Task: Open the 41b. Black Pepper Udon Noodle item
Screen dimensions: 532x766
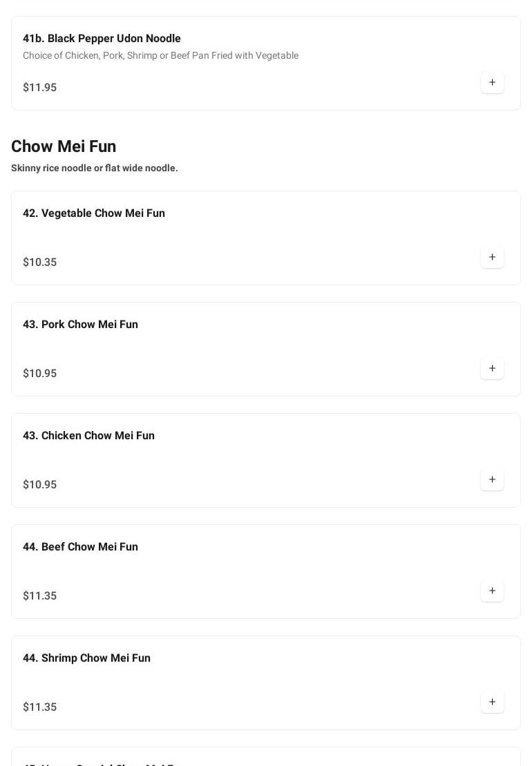Action: [x=102, y=39]
